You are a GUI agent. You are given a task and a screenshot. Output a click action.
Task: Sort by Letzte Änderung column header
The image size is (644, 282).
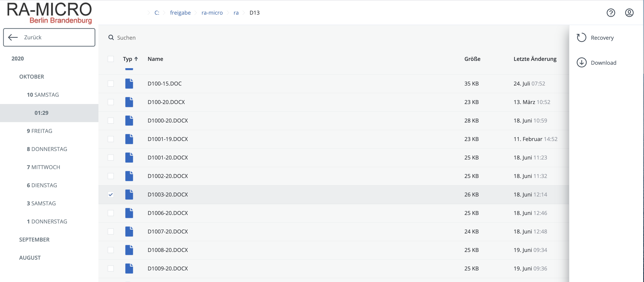tap(535, 59)
